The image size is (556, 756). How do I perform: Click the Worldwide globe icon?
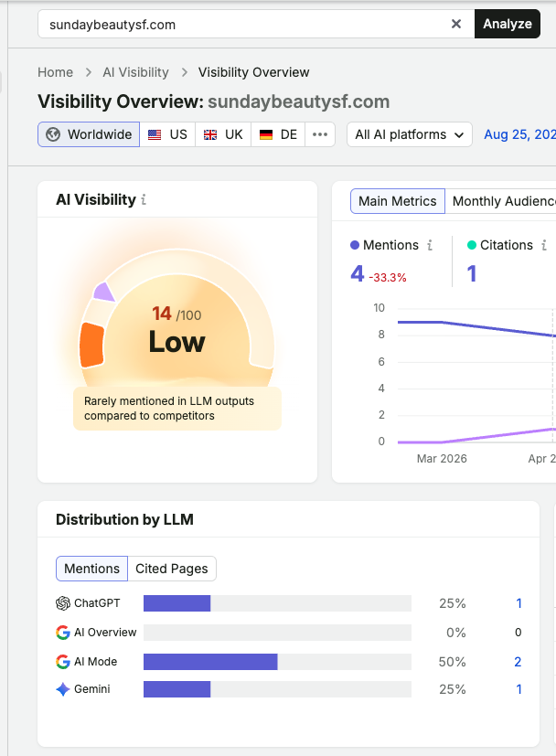pos(53,134)
